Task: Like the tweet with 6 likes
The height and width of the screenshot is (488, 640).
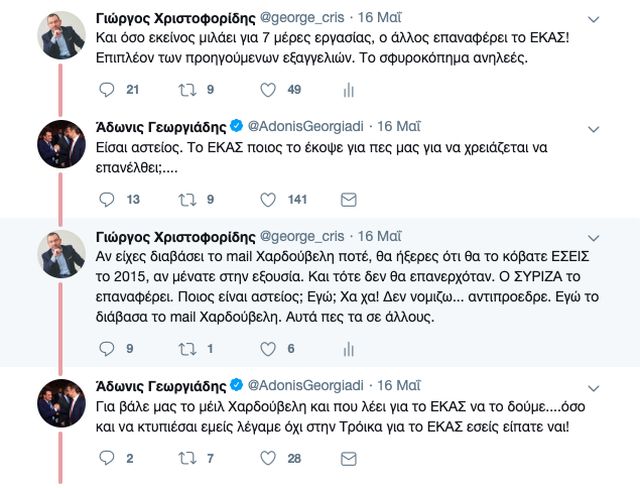Action: point(267,348)
